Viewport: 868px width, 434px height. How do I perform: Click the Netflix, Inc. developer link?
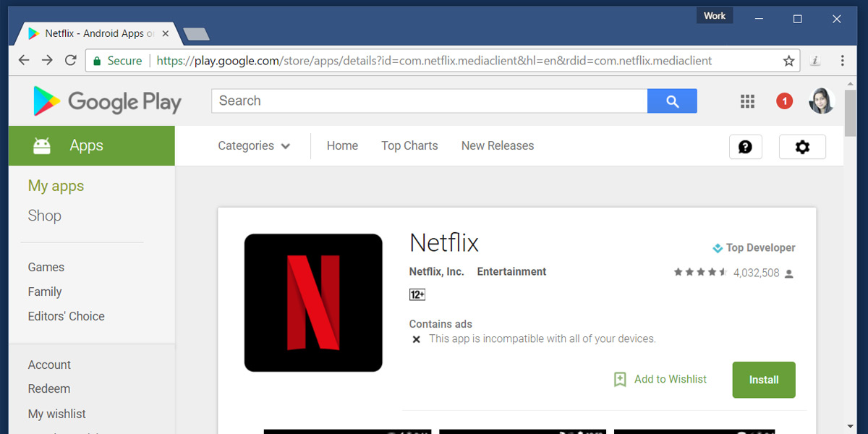[437, 272]
